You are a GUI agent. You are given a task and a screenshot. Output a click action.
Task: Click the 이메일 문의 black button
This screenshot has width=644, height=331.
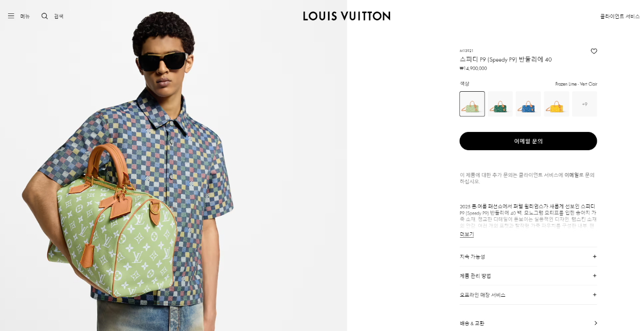[528, 141]
